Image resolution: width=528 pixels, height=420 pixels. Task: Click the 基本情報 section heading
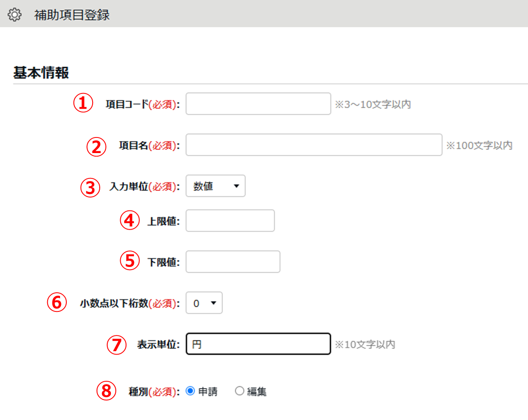(41, 73)
